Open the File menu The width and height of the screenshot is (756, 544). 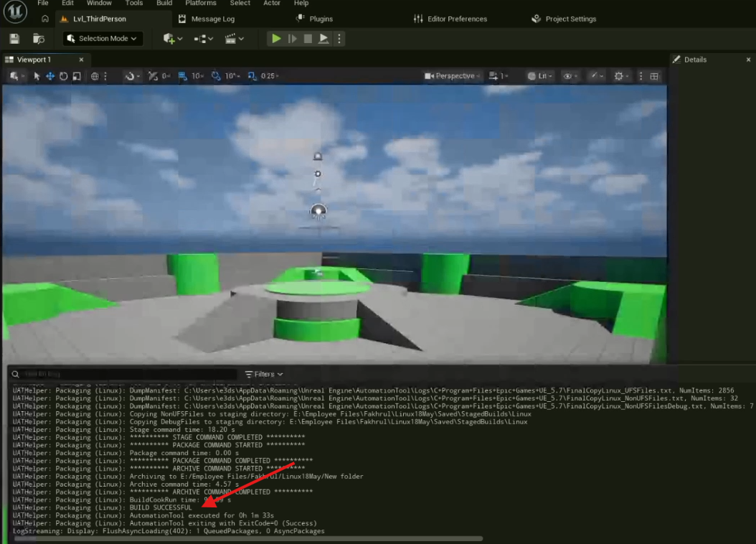coord(43,3)
